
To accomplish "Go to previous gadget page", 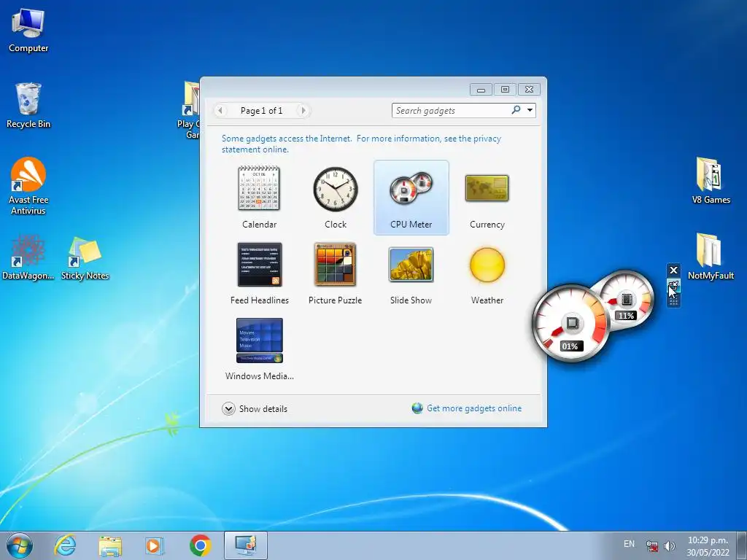I will (220, 111).
